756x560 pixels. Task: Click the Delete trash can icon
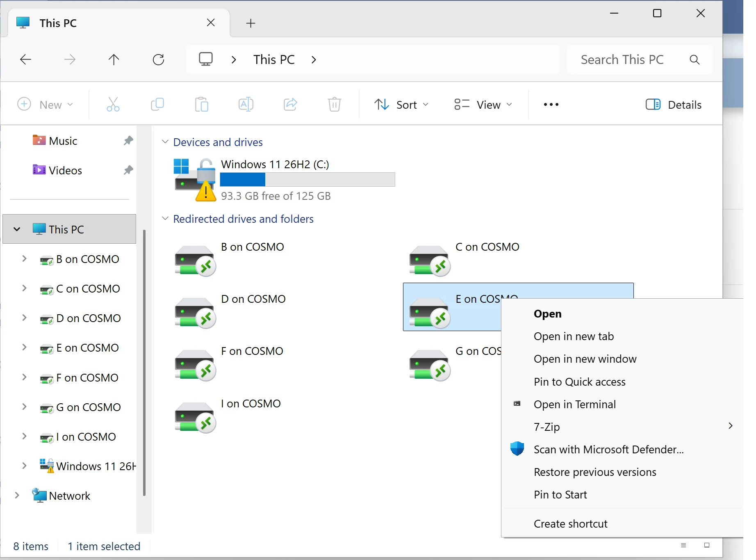coord(335,105)
